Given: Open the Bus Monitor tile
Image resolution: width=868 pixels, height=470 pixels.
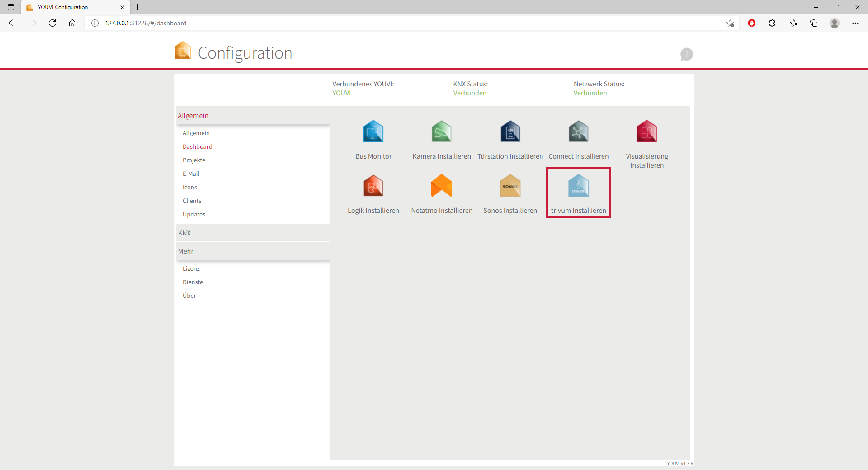Looking at the screenshot, I should tap(373, 132).
